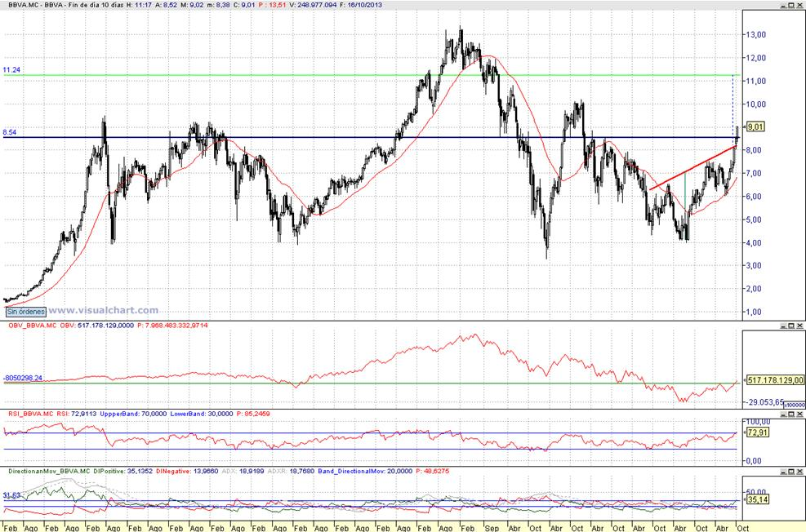Click the 72,91 RSI value tag

pyautogui.click(x=757, y=432)
